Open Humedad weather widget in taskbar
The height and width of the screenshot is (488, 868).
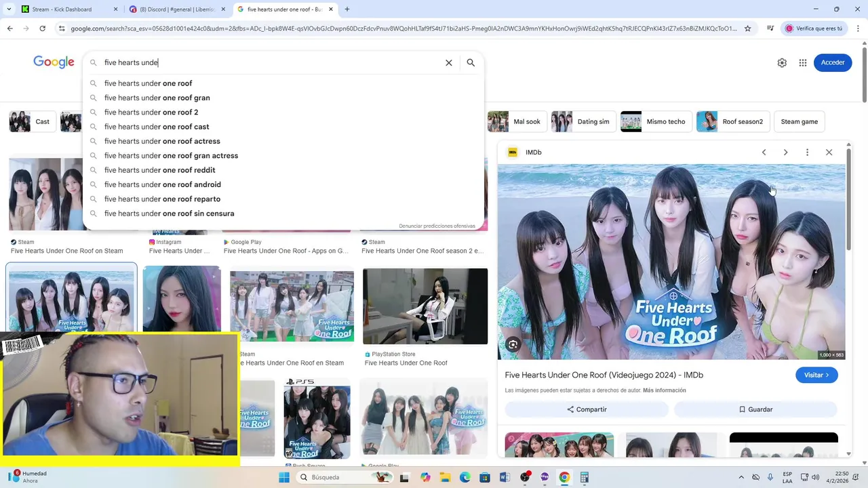pyautogui.click(x=28, y=477)
